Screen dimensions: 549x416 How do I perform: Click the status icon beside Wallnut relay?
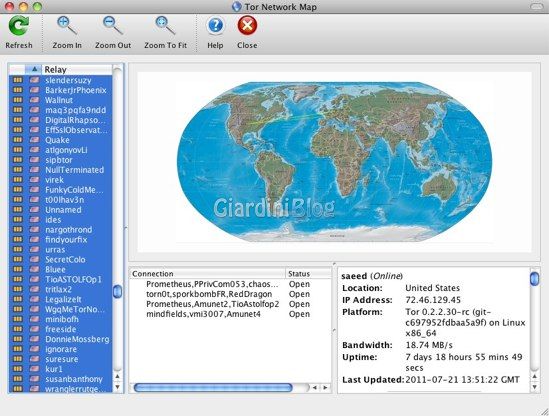pyautogui.click(x=18, y=100)
